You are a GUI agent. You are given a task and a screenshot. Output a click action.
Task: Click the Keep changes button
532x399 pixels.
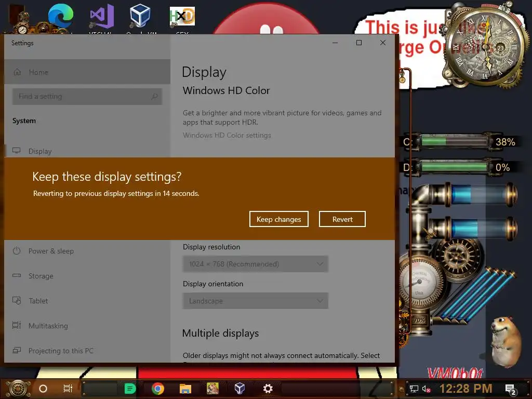[278, 219]
